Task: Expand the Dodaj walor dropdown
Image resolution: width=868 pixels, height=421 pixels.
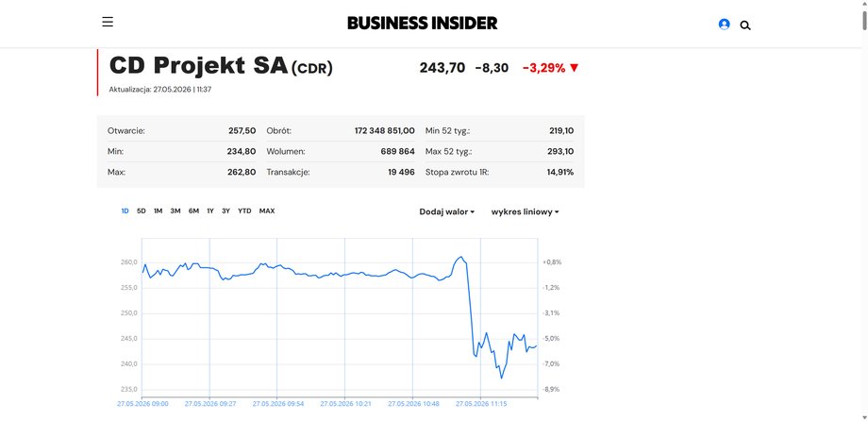Action: (x=446, y=211)
